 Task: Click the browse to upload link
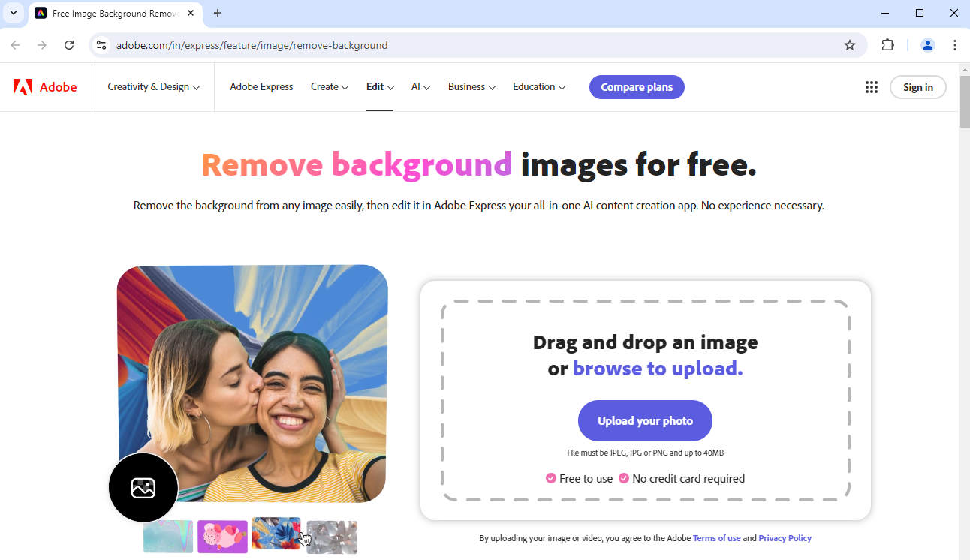point(656,369)
